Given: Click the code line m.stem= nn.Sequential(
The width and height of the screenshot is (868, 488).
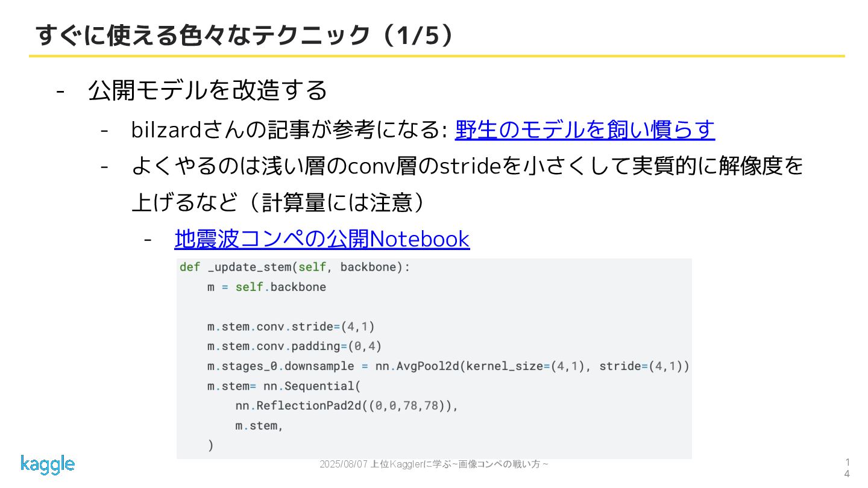Looking at the screenshot, I should 283,386.
